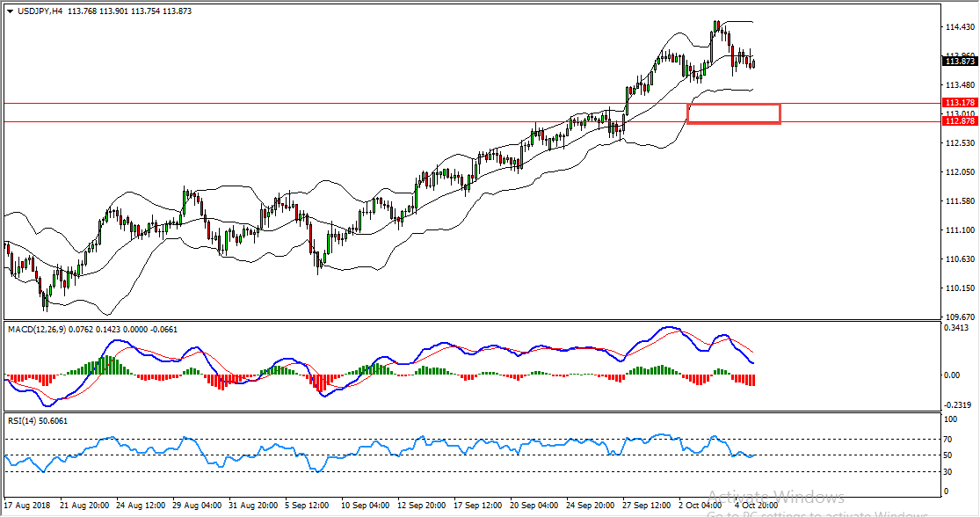980x517 pixels.
Task: Click the RSI scale level 30
Action: click(x=948, y=472)
